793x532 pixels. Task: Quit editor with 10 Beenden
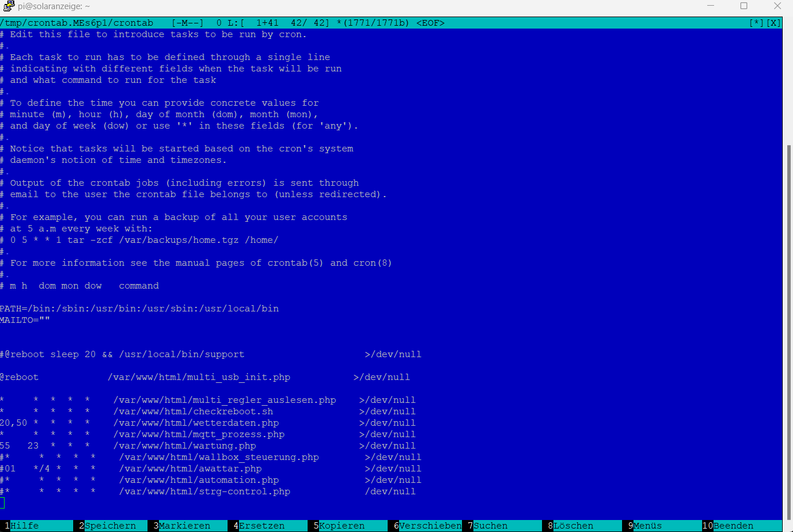click(733, 526)
